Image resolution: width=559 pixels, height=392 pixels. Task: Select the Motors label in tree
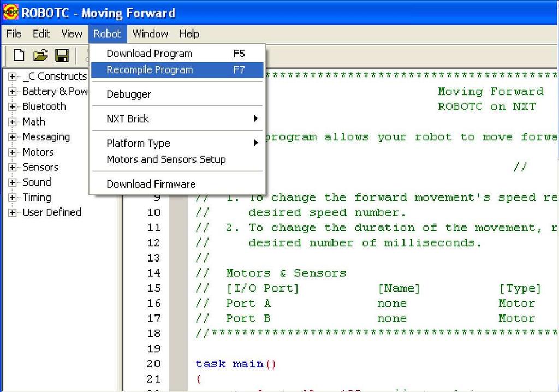click(38, 152)
